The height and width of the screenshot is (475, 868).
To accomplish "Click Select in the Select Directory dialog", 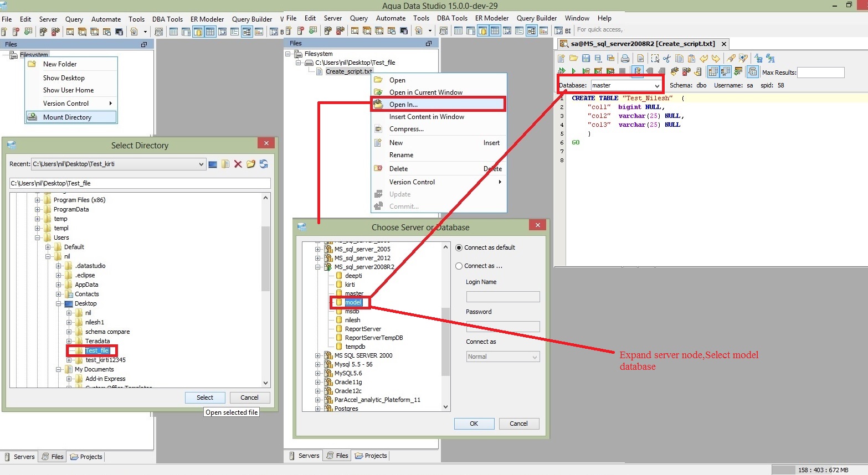I will (x=205, y=397).
